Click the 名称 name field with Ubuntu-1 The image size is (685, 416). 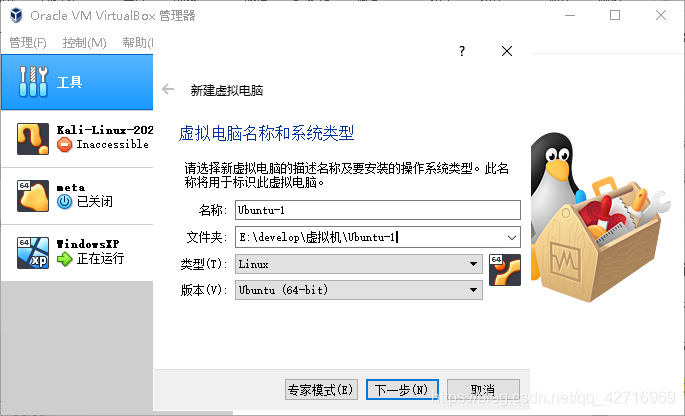(378, 210)
